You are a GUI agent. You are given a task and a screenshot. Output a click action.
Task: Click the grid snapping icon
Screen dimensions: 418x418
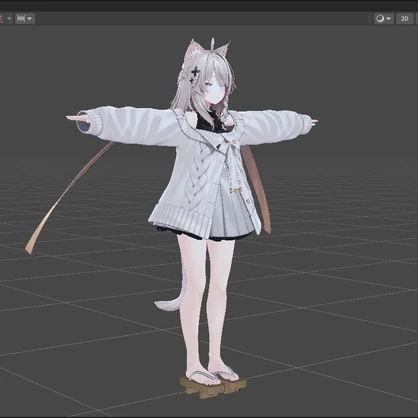click(x=21, y=19)
